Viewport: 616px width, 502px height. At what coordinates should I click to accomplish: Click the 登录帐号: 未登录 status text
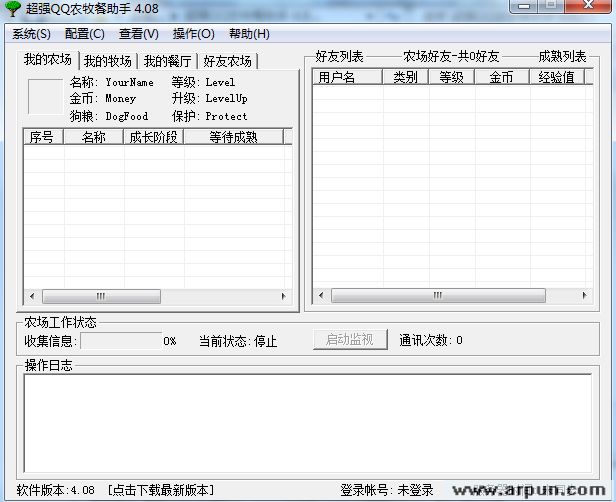tap(387, 490)
